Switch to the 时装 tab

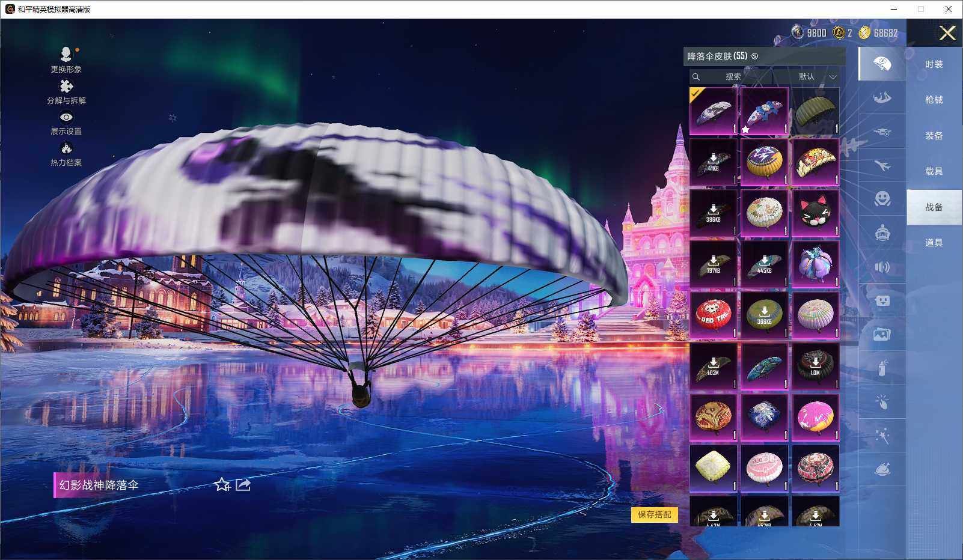point(933,64)
